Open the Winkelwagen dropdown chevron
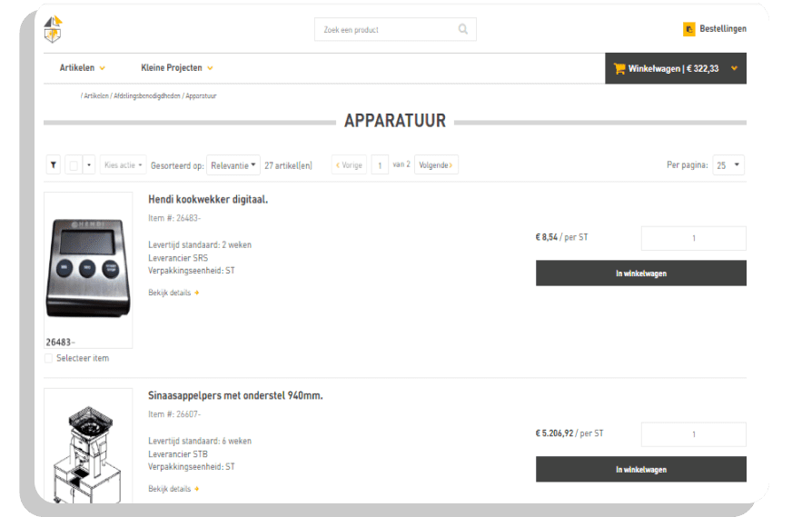This screenshot has height=517, width=812. coord(734,68)
